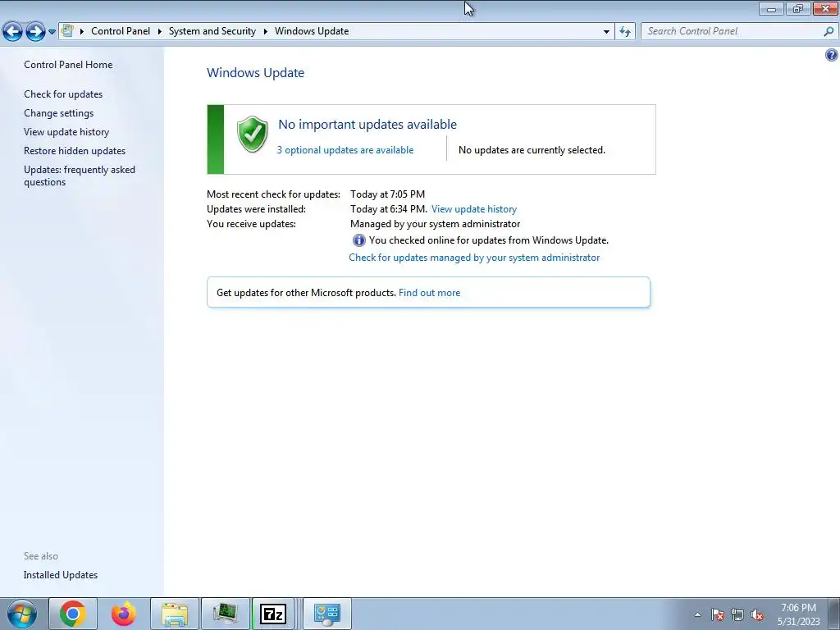Minimize the Windows Update window
This screenshot has height=630, width=840.
[771, 8]
